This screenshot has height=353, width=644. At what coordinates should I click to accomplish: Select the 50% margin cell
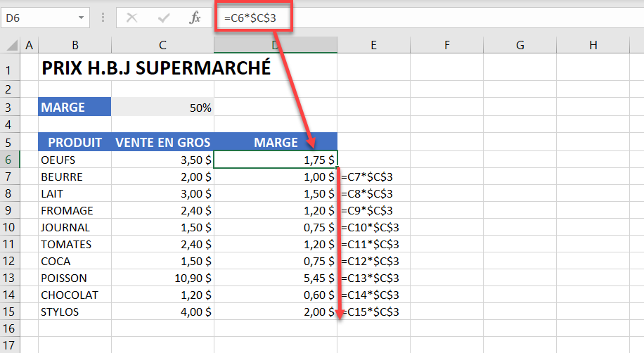tap(162, 107)
